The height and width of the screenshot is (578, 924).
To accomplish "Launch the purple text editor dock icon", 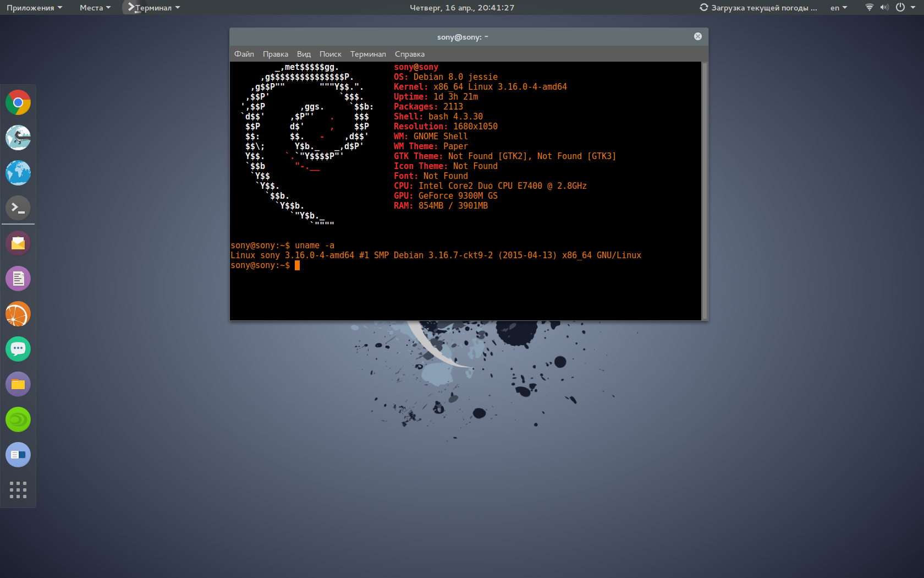I will 18,279.
